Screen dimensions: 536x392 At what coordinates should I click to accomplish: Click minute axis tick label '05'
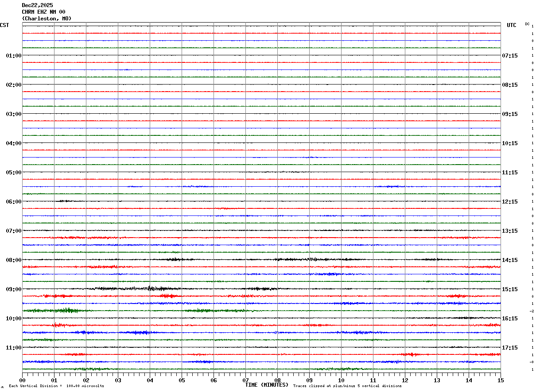(182, 380)
